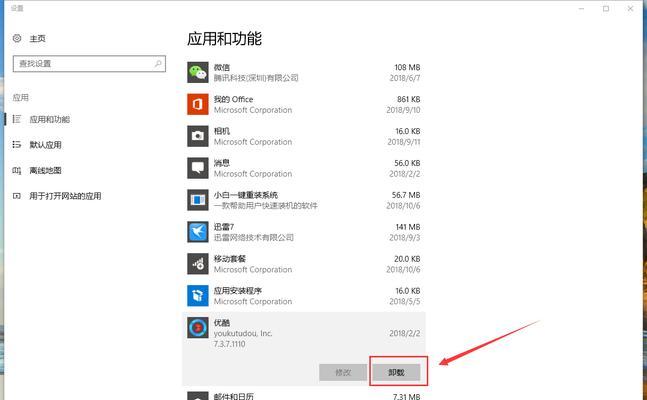Select the 消息 app name
Image resolution: width=647 pixels, height=400 pixels.
(x=222, y=163)
